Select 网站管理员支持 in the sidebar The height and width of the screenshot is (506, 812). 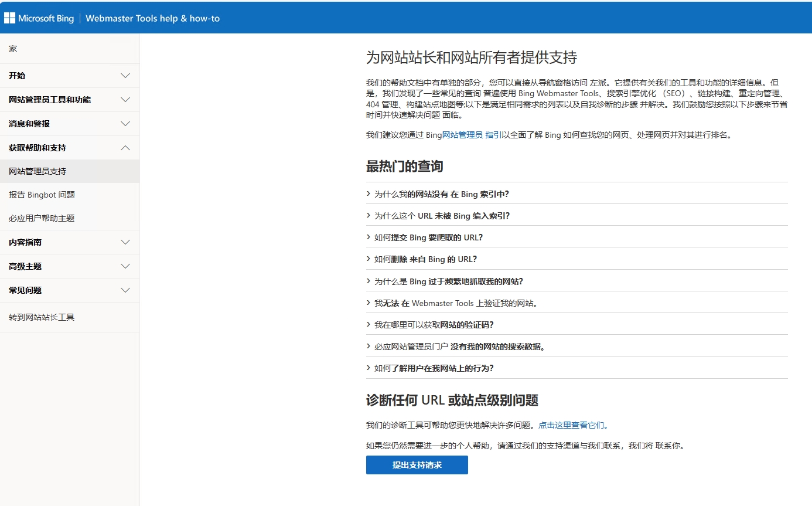coord(70,171)
